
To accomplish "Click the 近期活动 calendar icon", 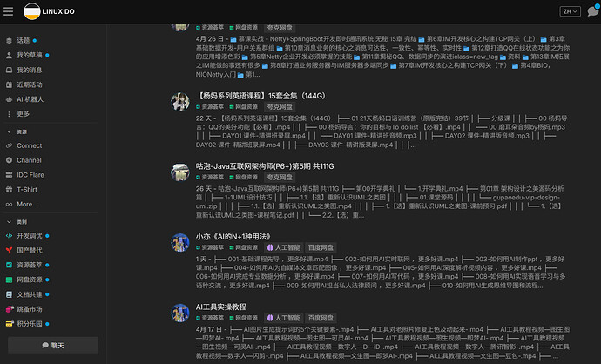I will coord(9,84).
